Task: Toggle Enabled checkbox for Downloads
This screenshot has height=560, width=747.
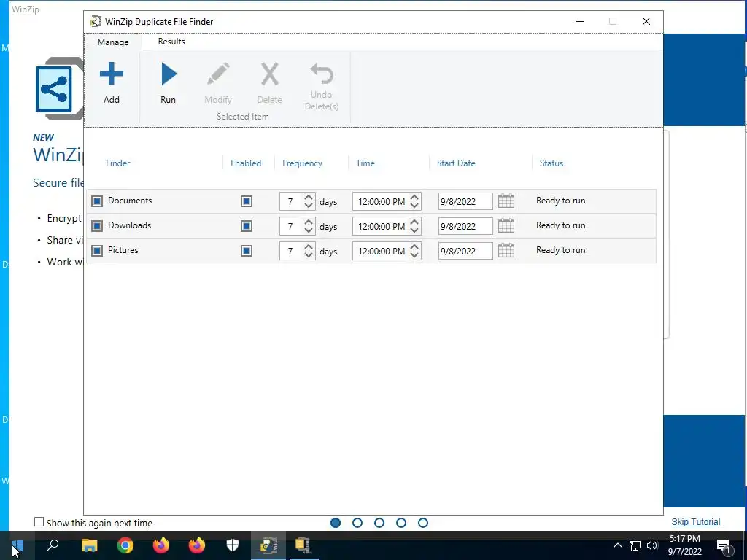Action: click(x=247, y=226)
